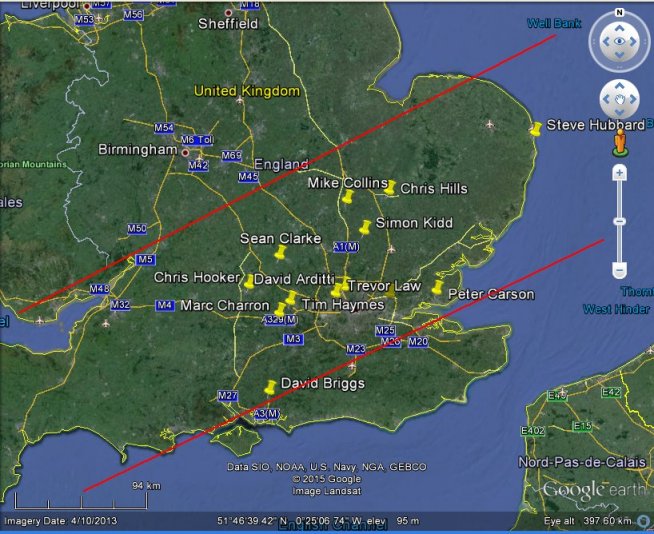Click the Birmingham city label

point(137,150)
